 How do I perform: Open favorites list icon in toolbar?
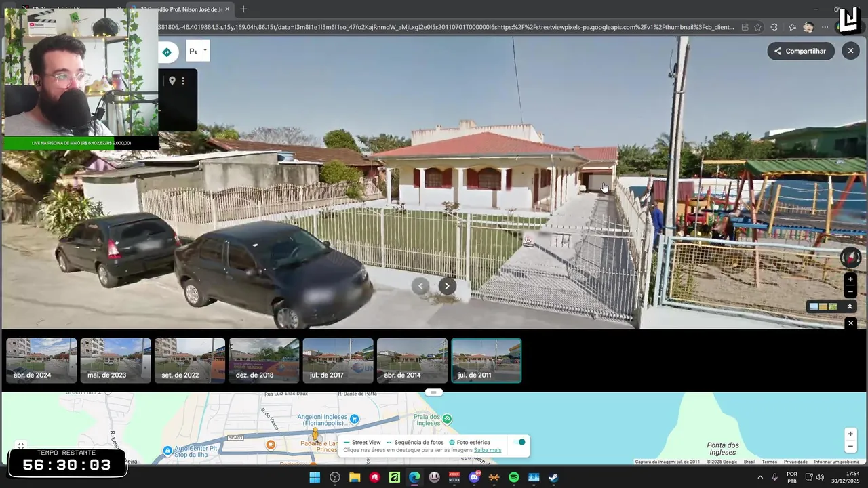[792, 27]
